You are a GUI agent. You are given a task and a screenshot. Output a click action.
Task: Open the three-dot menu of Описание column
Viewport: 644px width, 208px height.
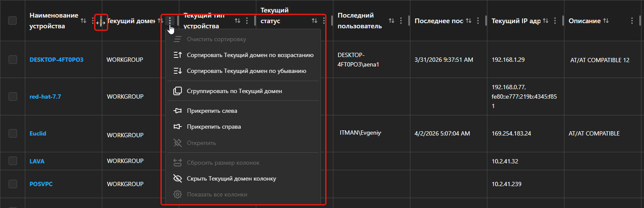coord(632,21)
